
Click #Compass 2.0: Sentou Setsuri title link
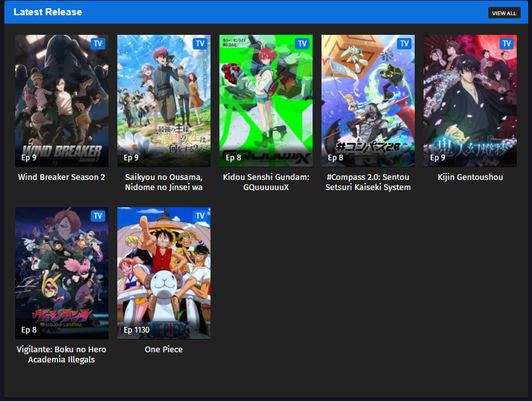click(368, 182)
